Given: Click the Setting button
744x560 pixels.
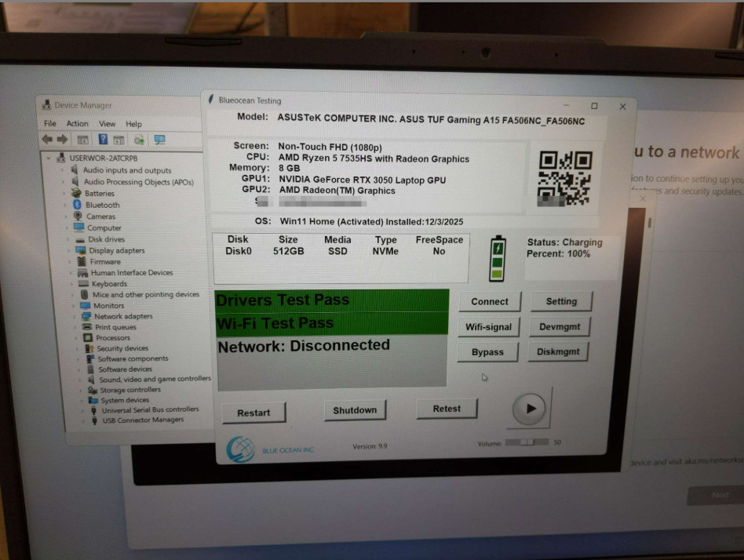Looking at the screenshot, I should (561, 301).
